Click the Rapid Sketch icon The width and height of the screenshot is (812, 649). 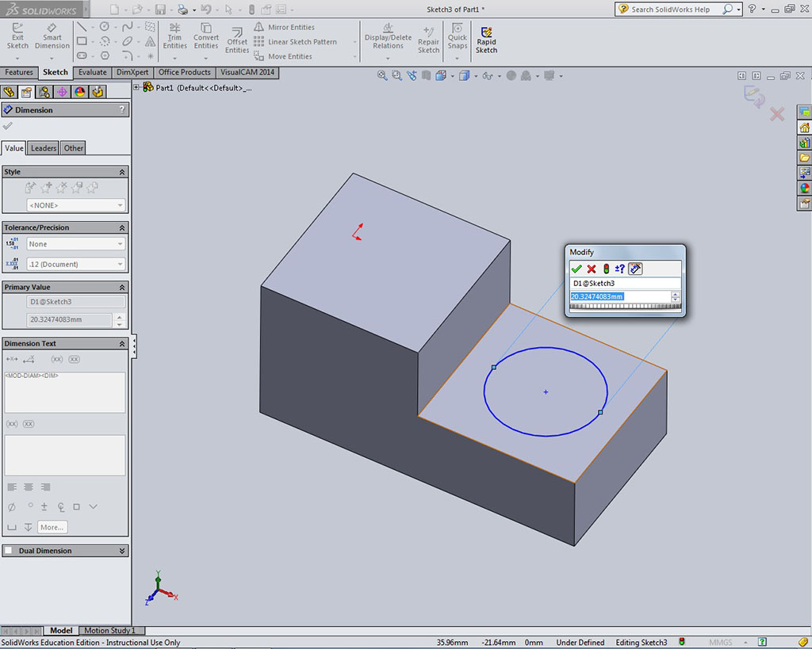(486, 39)
